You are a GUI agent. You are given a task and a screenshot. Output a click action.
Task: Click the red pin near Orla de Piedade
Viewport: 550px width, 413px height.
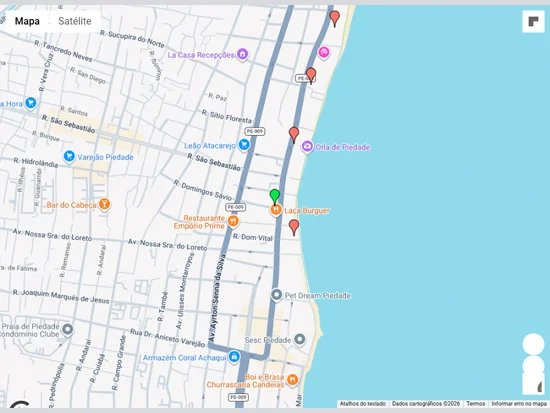tap(294, 135)
